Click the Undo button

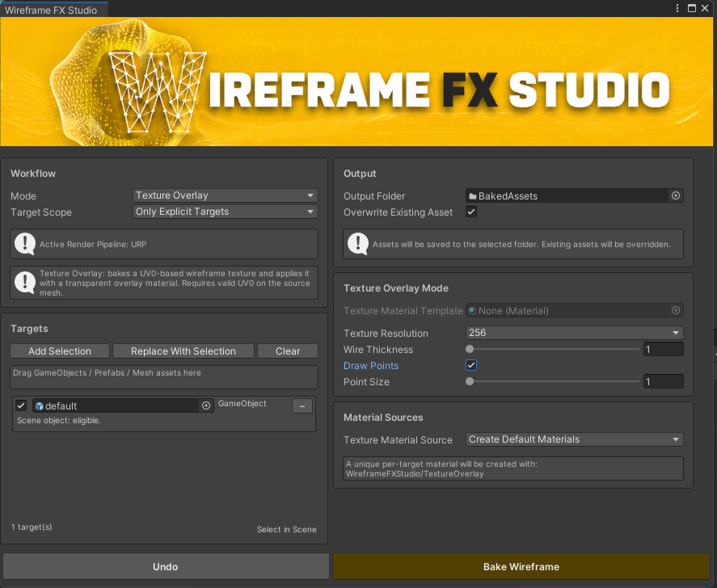point(166,566)
